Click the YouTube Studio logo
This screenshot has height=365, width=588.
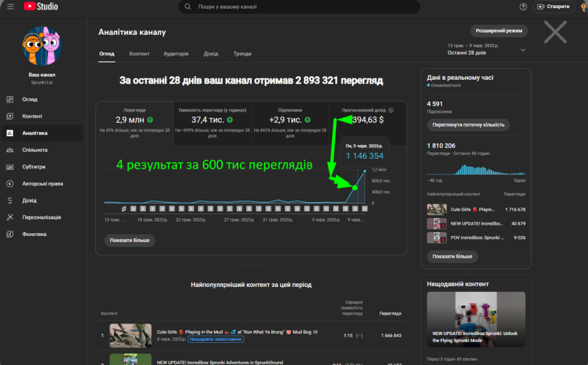coord(41,7)
